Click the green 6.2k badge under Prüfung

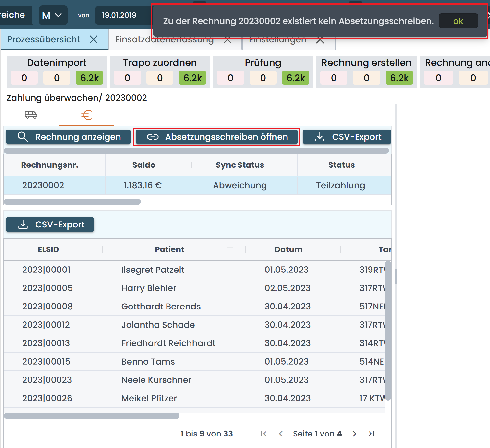tap(296, 78)
